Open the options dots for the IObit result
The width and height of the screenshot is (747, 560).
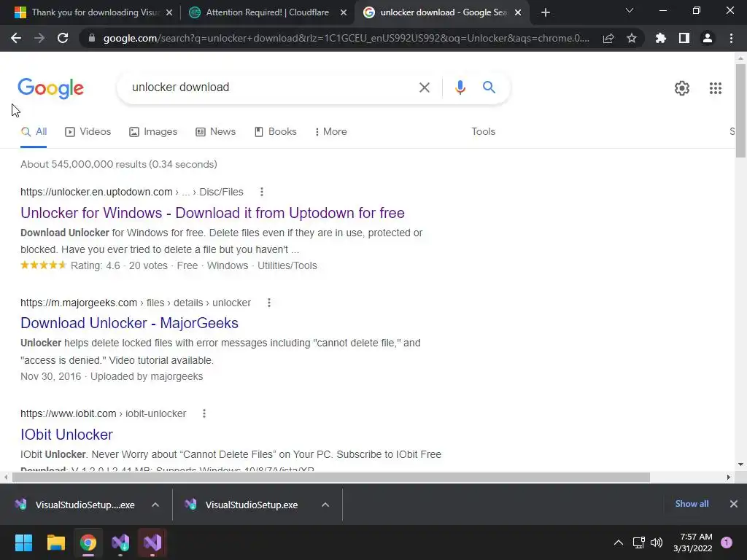[x=204, y=414]
